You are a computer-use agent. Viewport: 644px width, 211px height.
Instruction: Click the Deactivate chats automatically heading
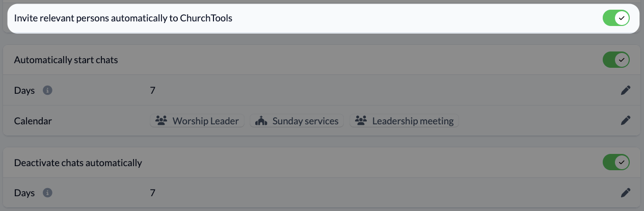pyautogui.click(x=78, y=163)
